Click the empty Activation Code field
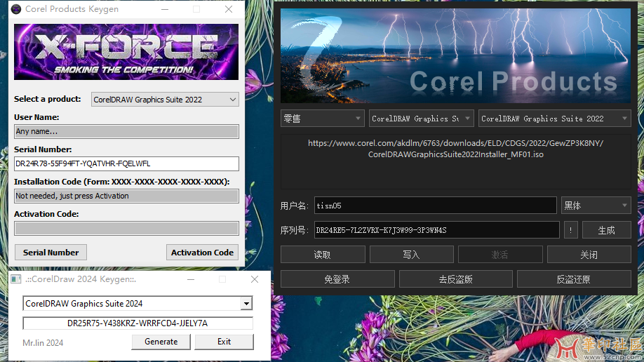The image size is (644, 362). click(126, 229)
